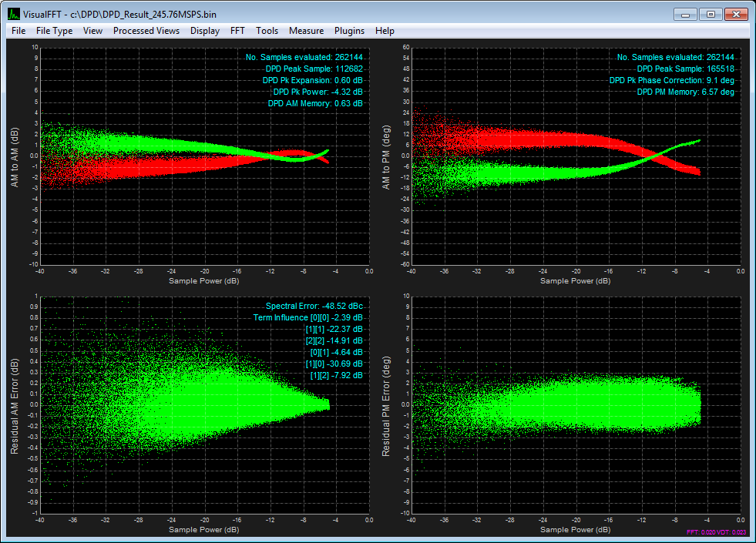Open the View menu
Image resolution: width=756 pixels, height=543 pixels.
[x=92, y=31]
